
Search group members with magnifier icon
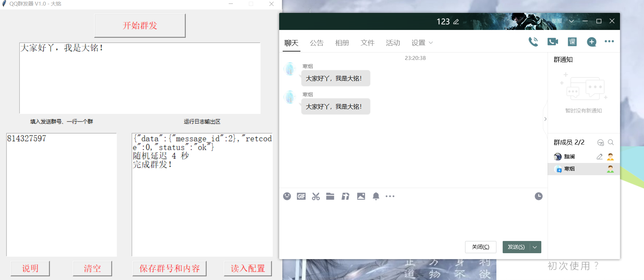(611, 142)
